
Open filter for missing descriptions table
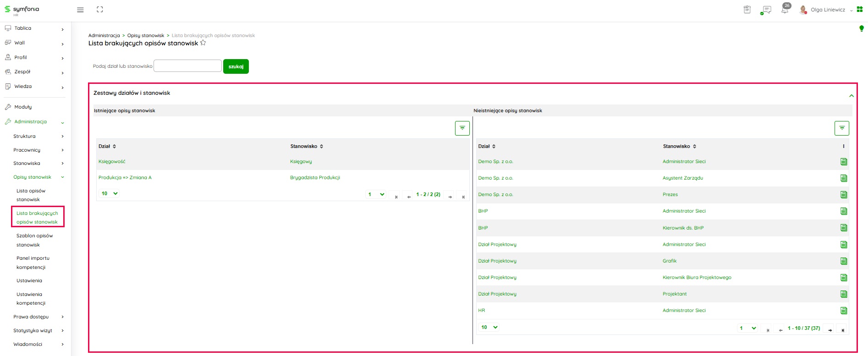841,128
